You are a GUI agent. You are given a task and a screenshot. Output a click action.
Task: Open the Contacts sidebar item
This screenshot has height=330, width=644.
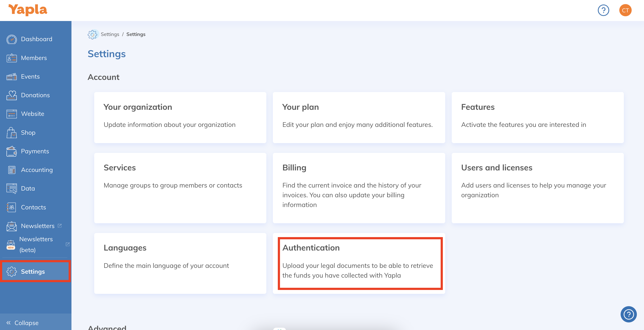(x=33, y=207)
